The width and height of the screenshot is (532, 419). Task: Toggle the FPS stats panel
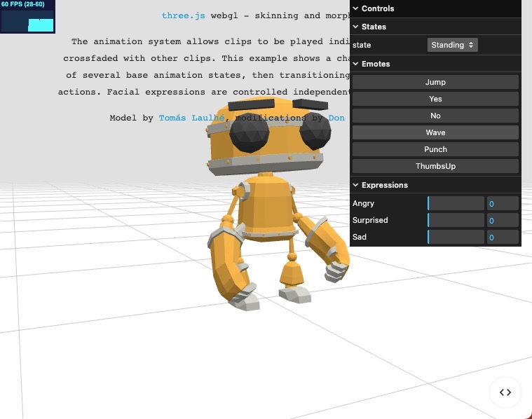[27, 17]
